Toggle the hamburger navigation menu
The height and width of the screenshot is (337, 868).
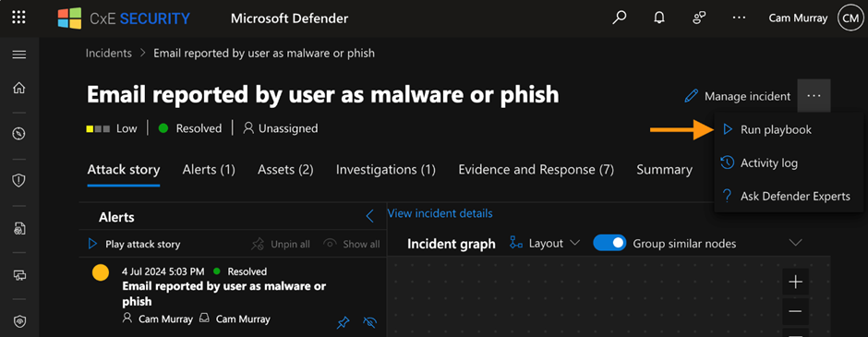(x=19, y=54)
